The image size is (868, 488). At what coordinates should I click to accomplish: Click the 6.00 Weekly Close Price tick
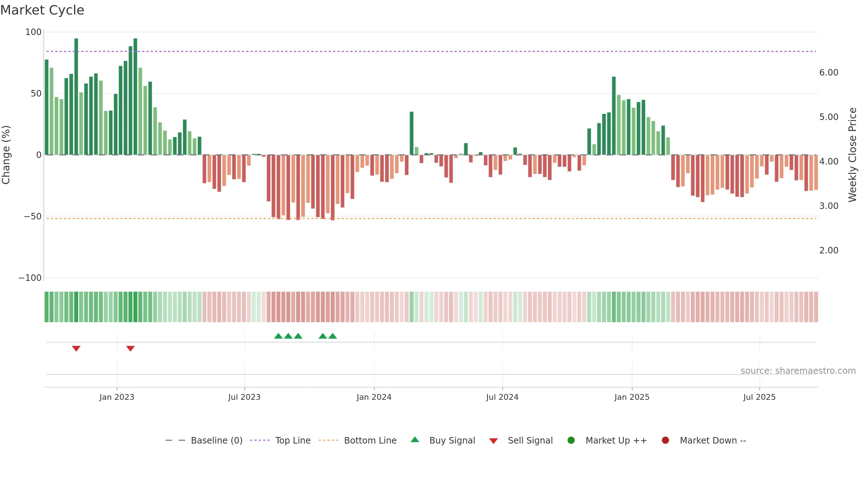829,73
